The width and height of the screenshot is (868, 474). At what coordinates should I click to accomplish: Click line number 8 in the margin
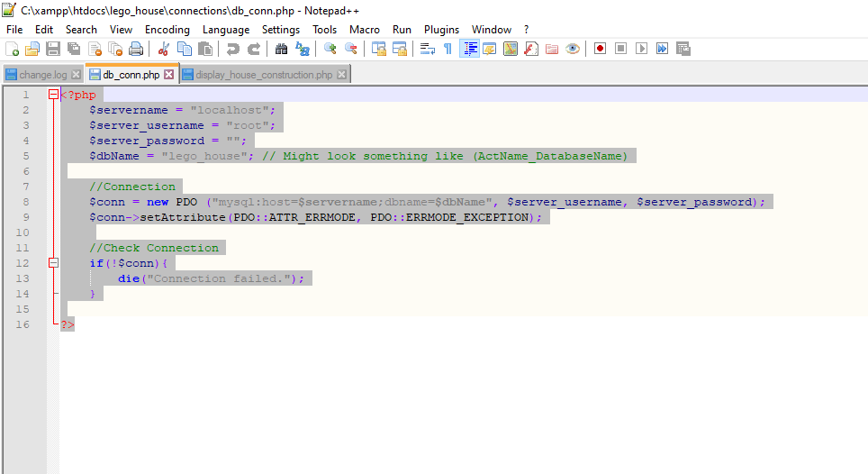(x=26, y=202)
